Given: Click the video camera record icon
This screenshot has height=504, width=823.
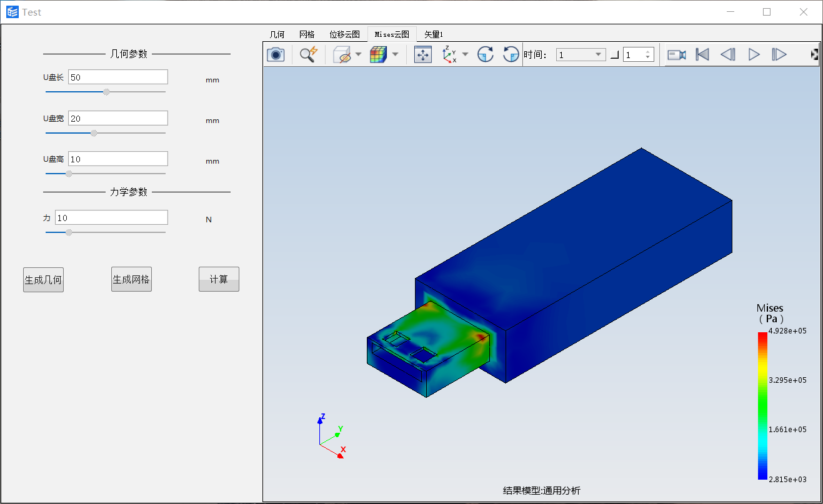Looking at the screenshot, I should click(x=677, y=55).
